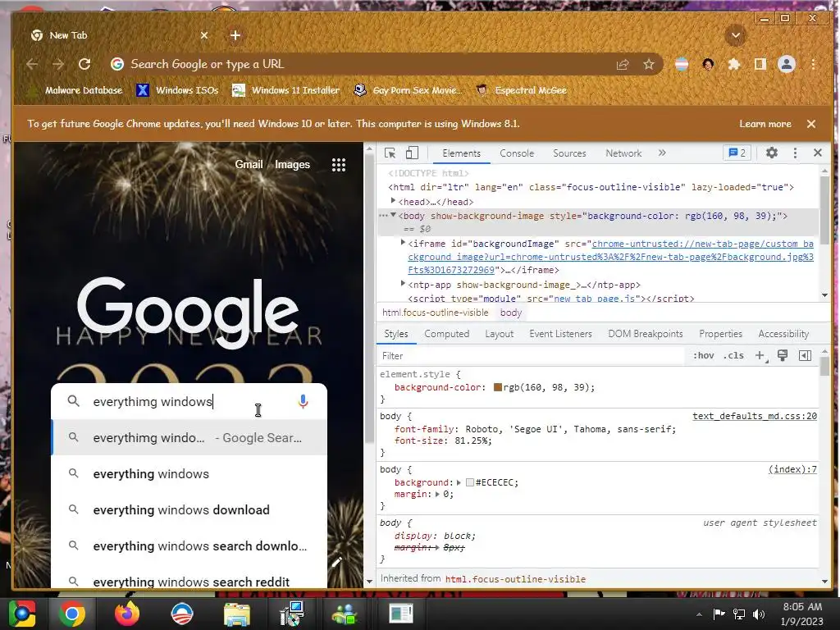
Task: Open a new tab with the plus icon
Action: click(x=235, y=35)
